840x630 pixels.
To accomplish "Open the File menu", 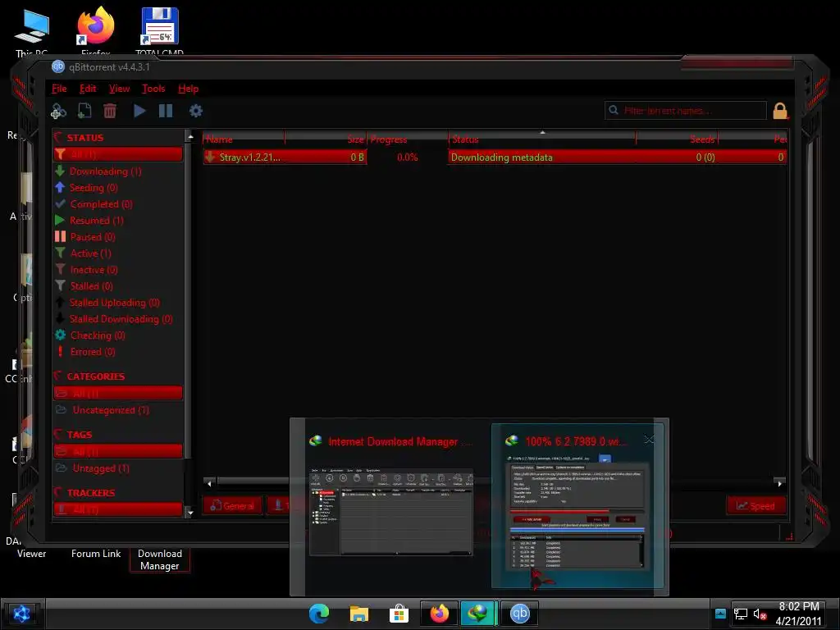I will click(x=59, y=89).
